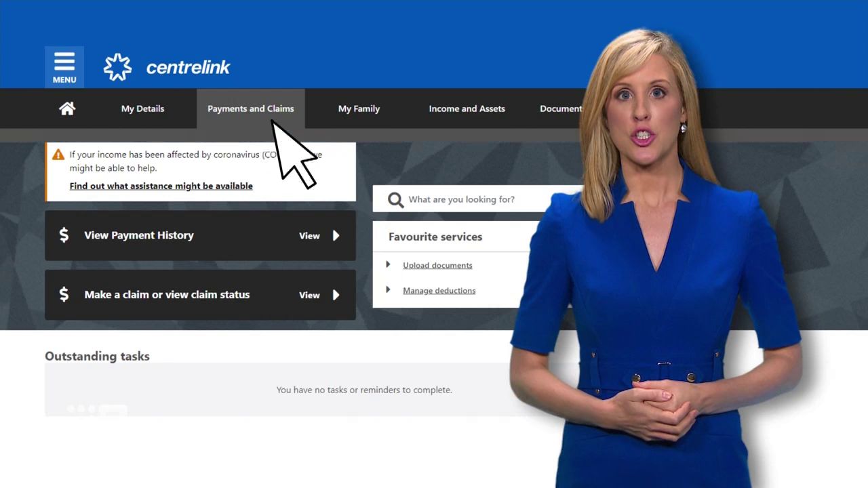Open the Documents tab in the navigation bar

(560, 108)
